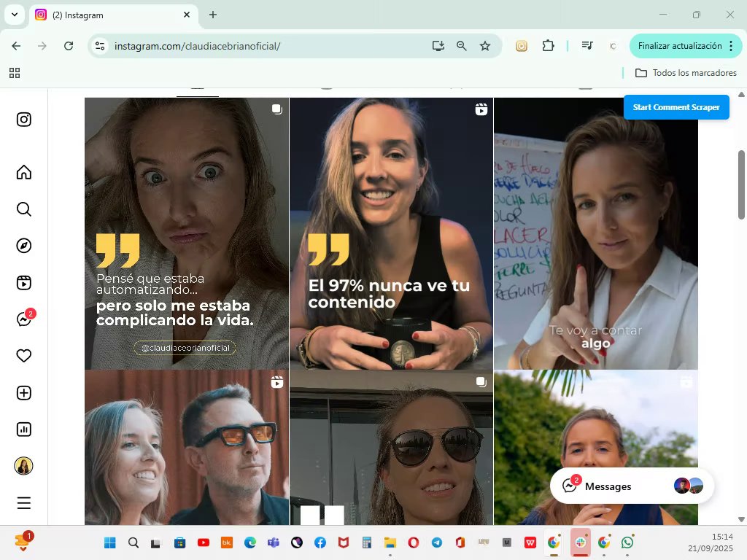Open Telegram from taskbar
This screenshot has height=560, width=747.
pyautogui.click(x=437, y=542)
